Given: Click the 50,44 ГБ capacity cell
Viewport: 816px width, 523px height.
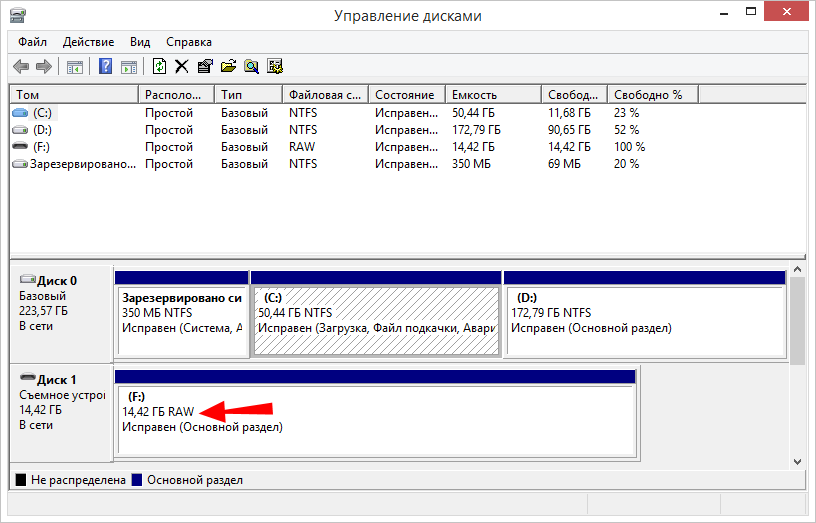Looking at the screenshot, I should click(x=473, y=113).
